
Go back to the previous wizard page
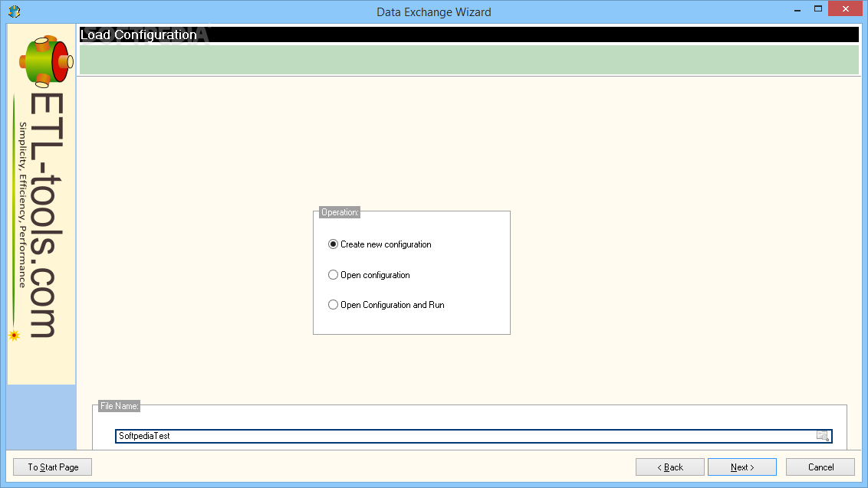pyautogui.click(x=670, y=467)
